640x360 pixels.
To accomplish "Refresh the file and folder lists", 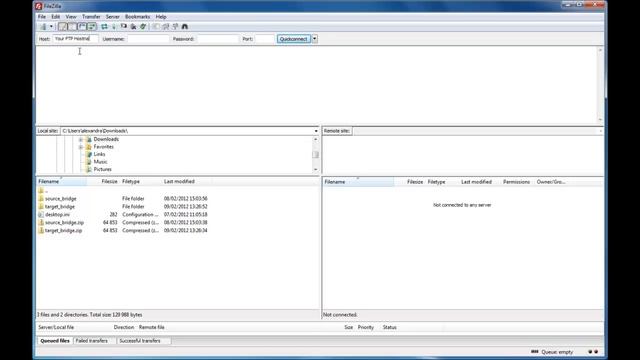I will point(104,27).
